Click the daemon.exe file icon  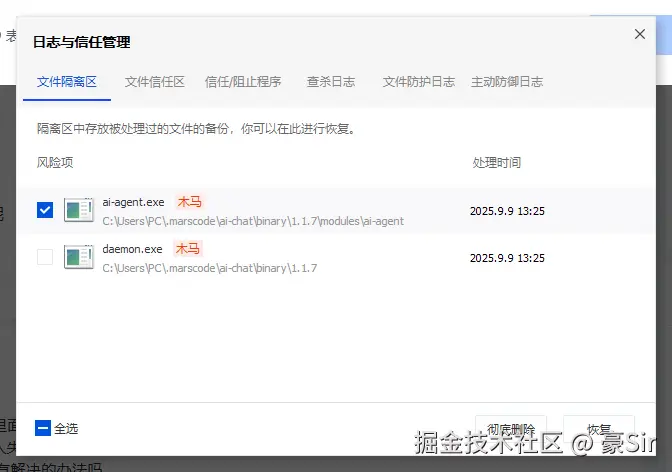(x=78, y=257)
